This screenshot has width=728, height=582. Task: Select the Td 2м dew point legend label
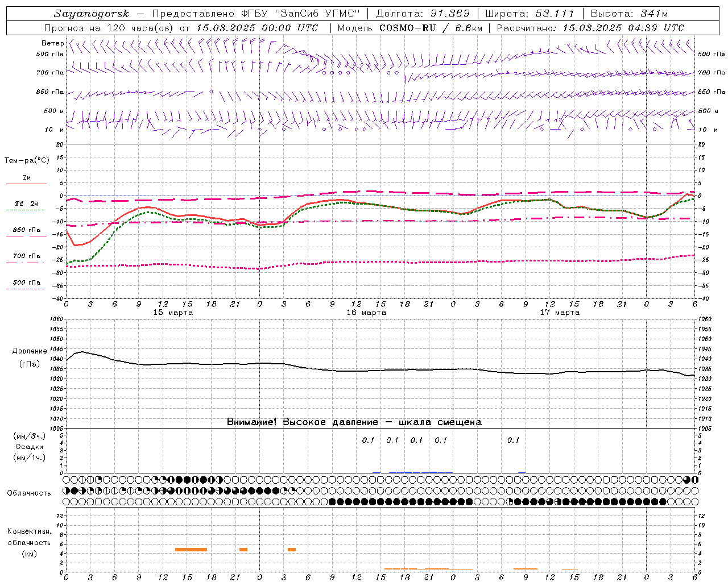point(26,203)
